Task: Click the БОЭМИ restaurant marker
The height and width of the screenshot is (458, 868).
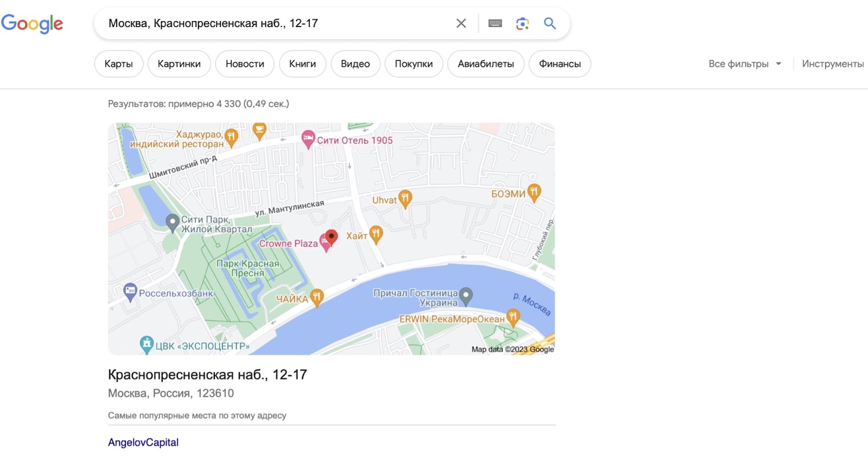Action: point(534,192)
